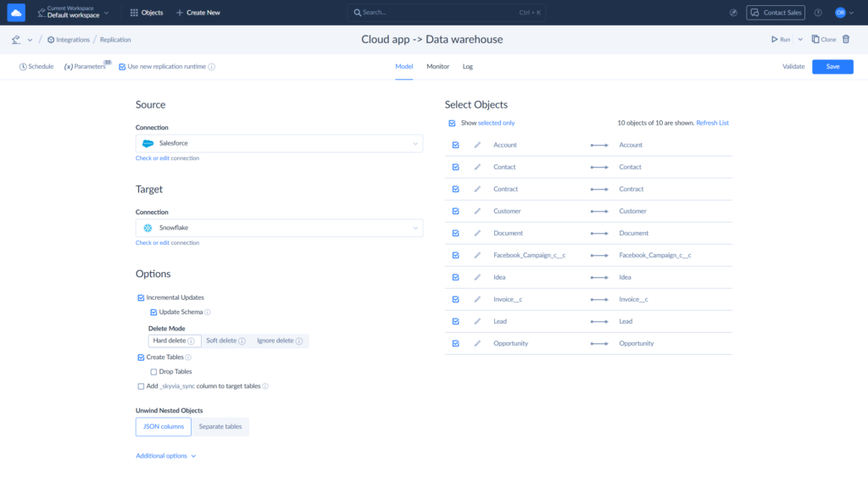Clone this integration

pos(824,39)
